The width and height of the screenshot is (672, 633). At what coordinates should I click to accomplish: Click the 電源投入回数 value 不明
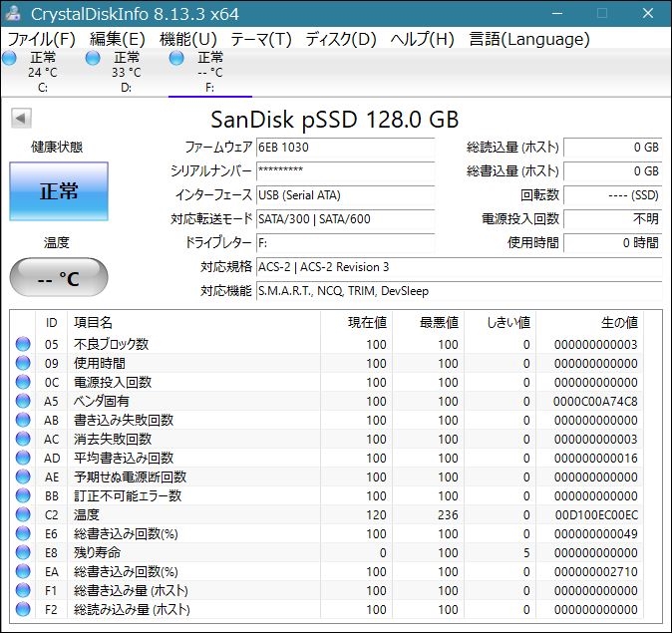click(x=613, y=219)
